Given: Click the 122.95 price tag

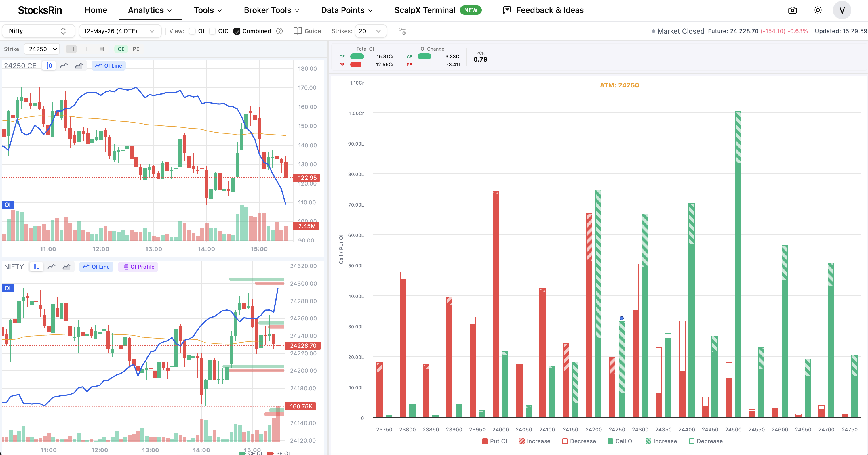Looking at the screenshot, I should click(x=307, y=177).
